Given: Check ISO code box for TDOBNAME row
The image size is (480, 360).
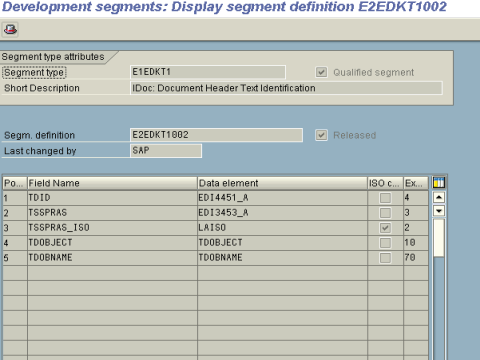Looking at the screenshot, I should [385, 258].
